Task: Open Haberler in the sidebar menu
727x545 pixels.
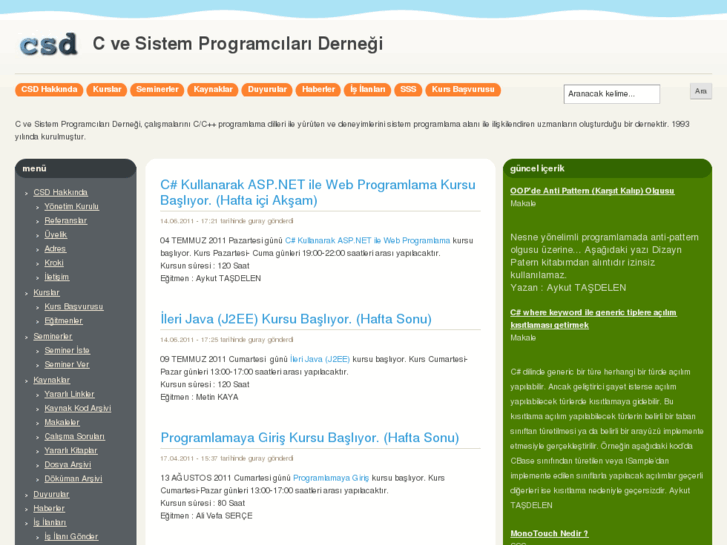Action: coord(49,508)
